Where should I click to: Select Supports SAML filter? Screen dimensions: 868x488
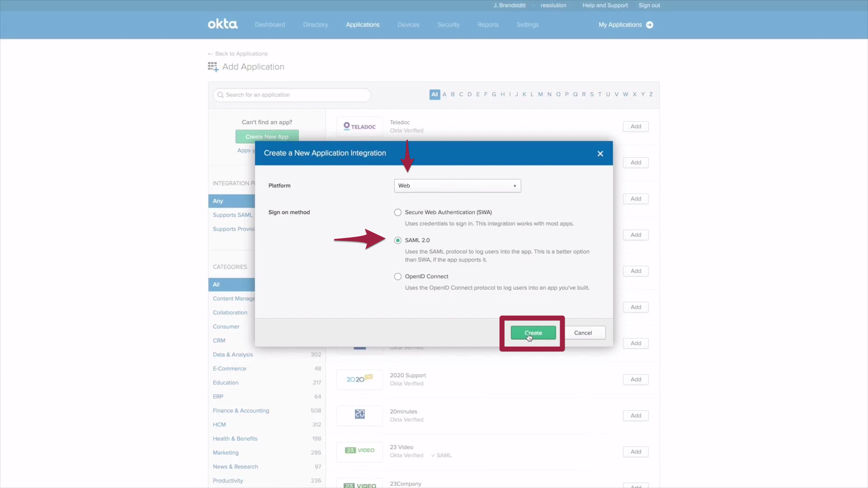pos(233,215)
